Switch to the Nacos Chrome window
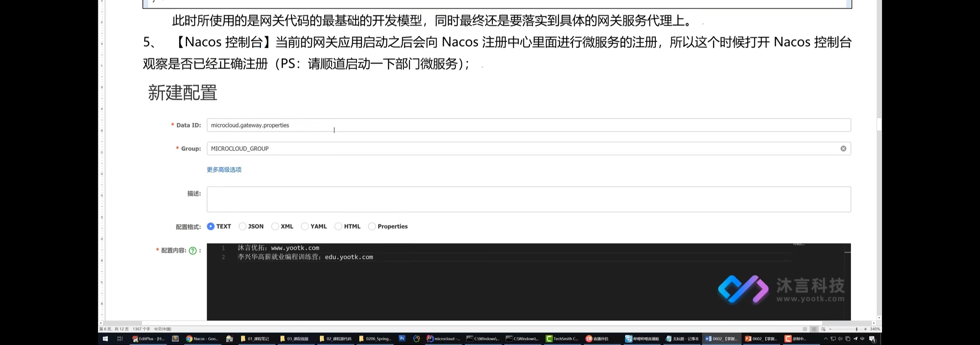 [x=202, y=339]
